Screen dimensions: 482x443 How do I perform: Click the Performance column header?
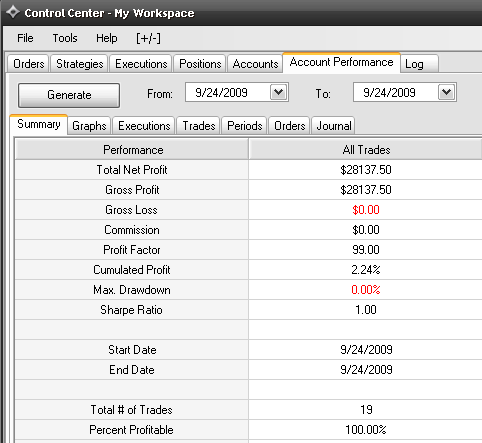click(133, 150)
